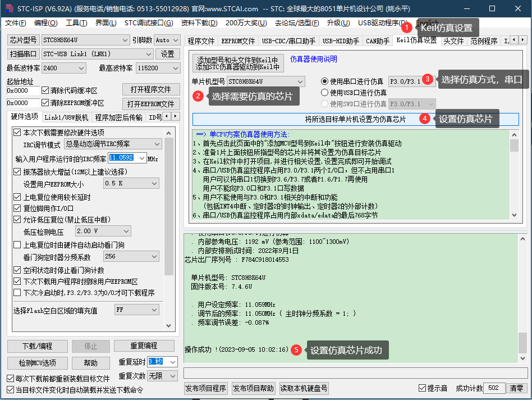
Task: Toggle 清除代码缓冲区 checkbox
Action: coord(45,90)
